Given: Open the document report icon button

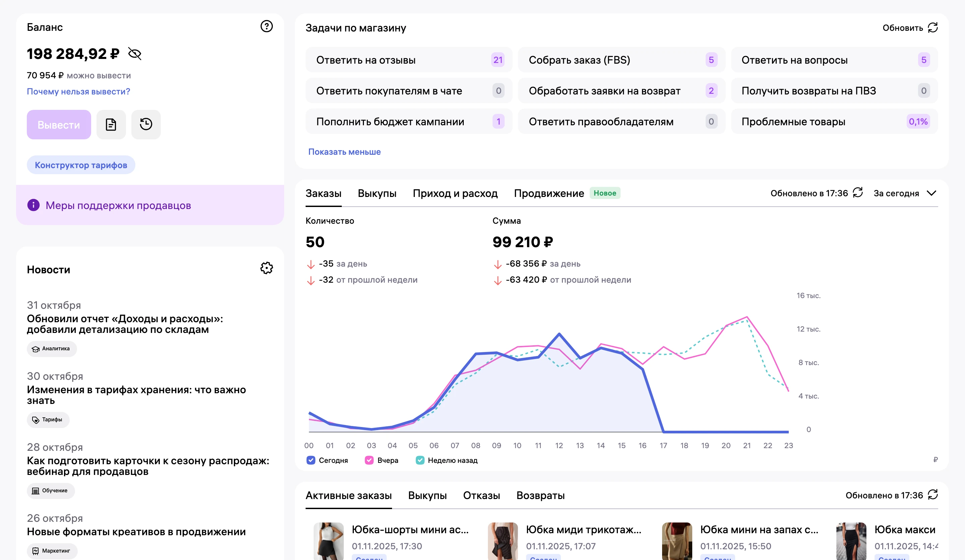Looking at the screenshot, I should click(x=111, y=124).
